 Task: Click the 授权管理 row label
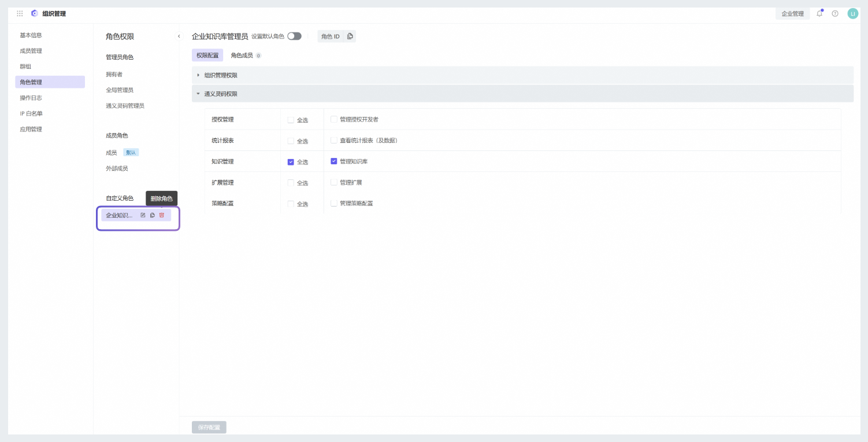point(222,119)
